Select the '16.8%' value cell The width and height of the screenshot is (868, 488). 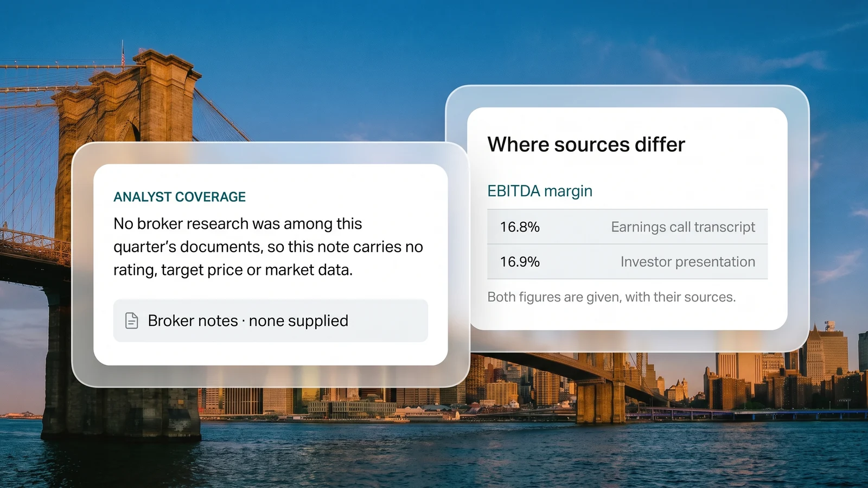point(520,227)
